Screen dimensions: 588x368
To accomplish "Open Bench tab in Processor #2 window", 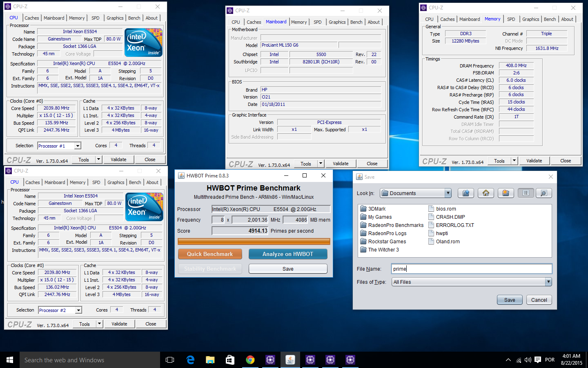I will click(135, 182).
